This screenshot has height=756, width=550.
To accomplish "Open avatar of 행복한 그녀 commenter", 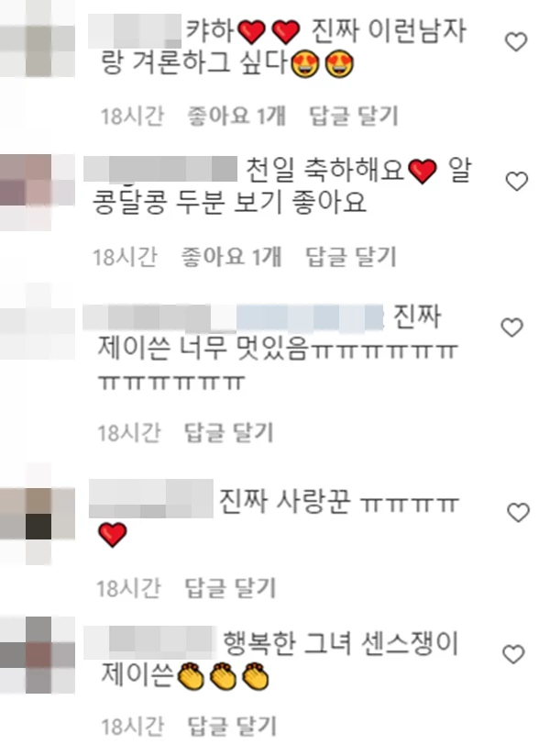I will [x=38, y=655].
